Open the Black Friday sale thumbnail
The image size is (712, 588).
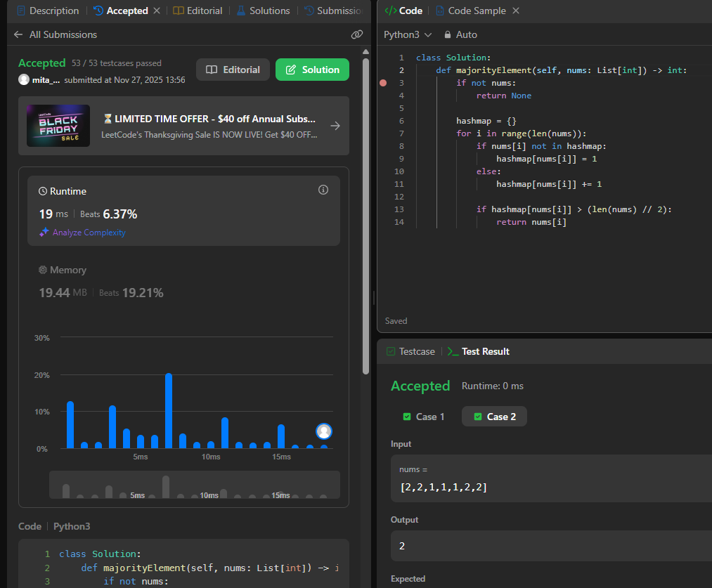click(x=58, y=126)
